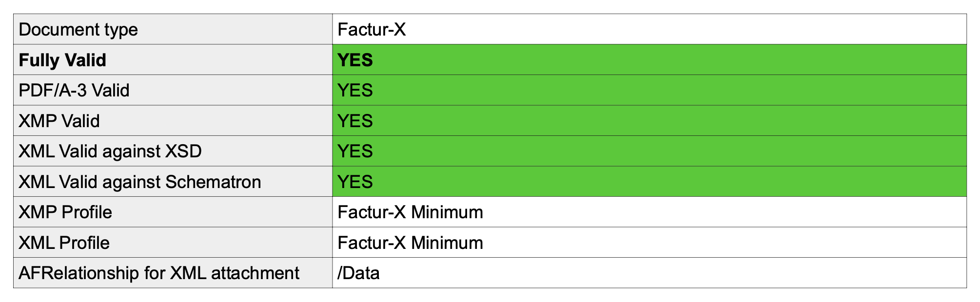Viewport: 980px width, 302px height.
Task: Select the YES result for XSD validation
Action: click(355, 151)
